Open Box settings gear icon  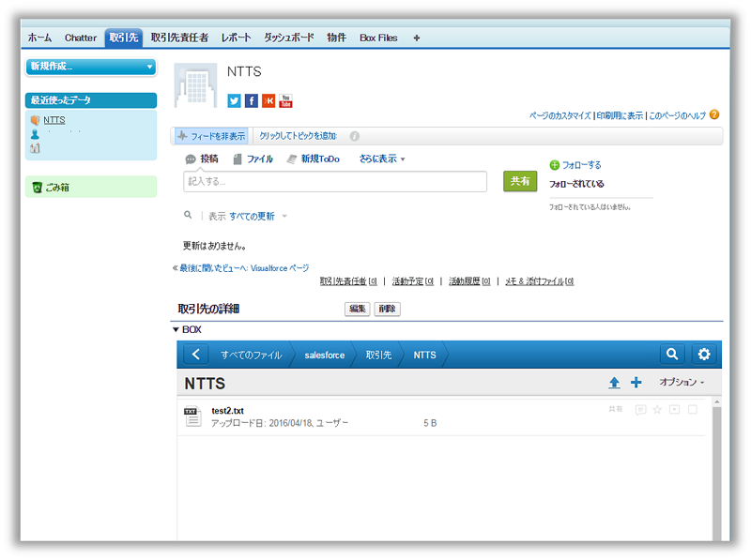tap(703, 355)
